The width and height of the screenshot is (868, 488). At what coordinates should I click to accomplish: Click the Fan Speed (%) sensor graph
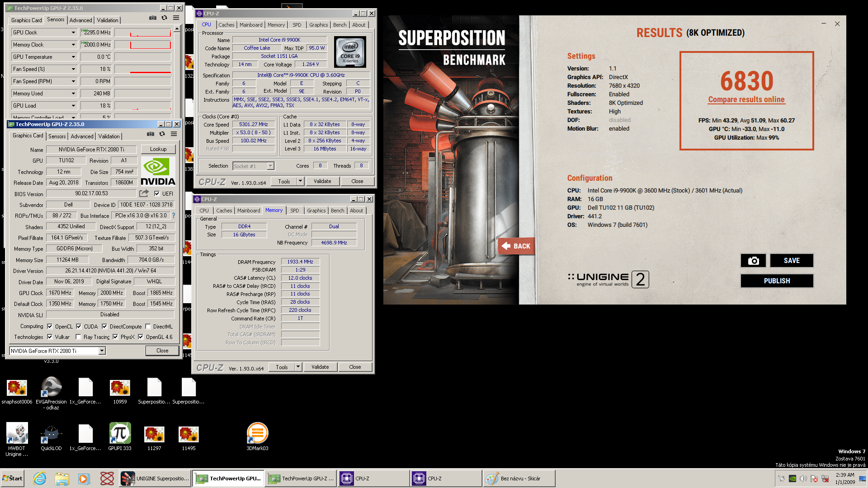pos(143,69)
